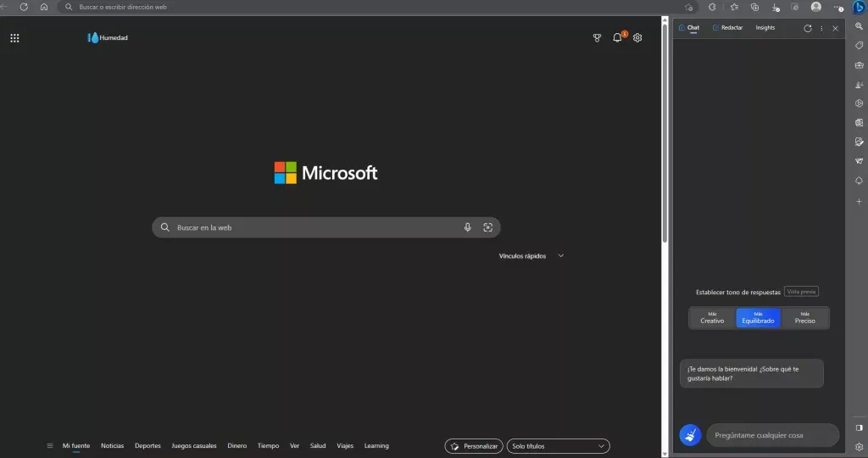Open the Tiempo tab
868x458 pixels.
click(x=268, y=446)
